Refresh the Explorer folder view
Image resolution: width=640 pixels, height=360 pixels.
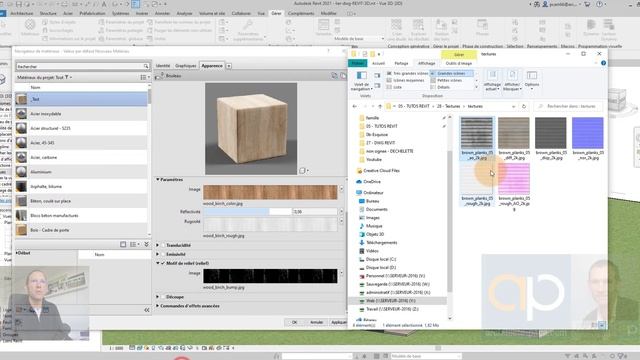point(524,106)
